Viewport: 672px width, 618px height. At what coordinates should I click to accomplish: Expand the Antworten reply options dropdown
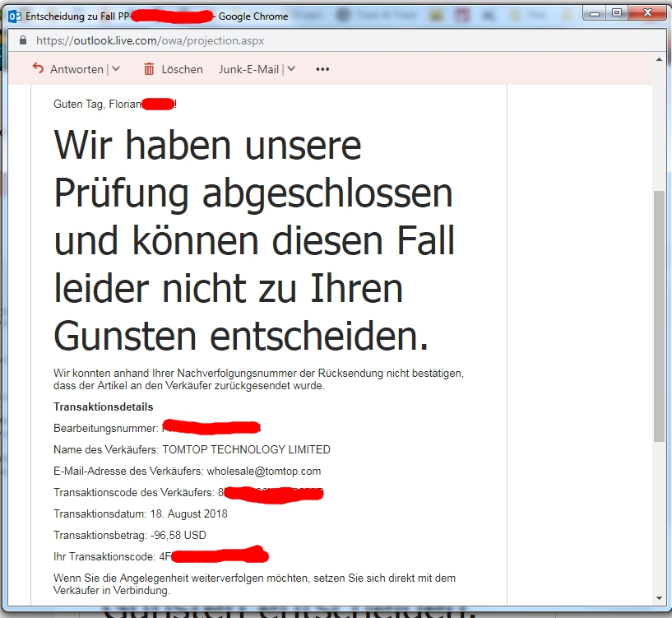pyautogui.click(x=116, y=69)
